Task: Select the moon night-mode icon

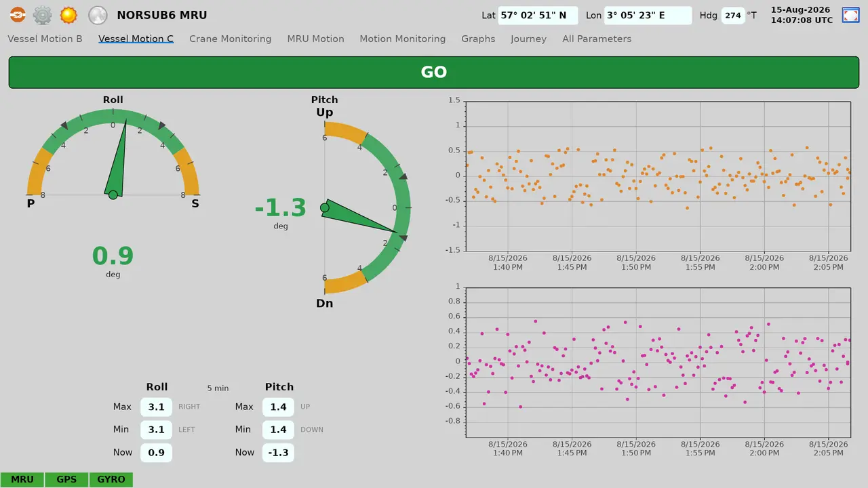Action: tap(98, 15)
